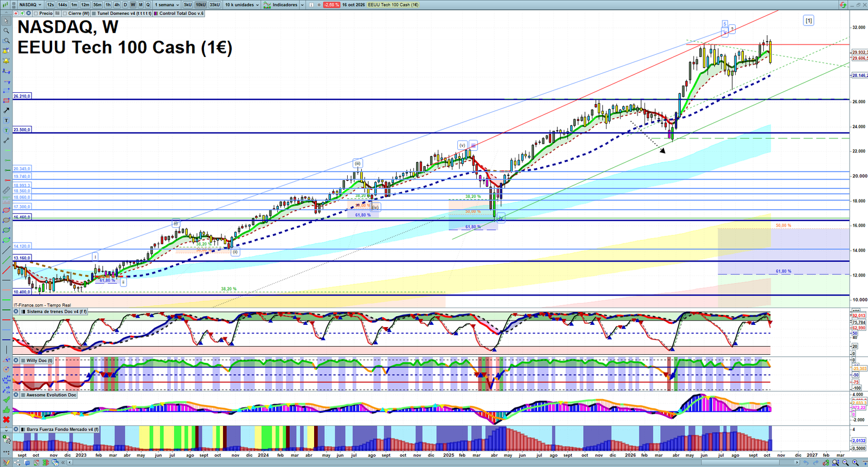Screen dimensions: 868x467
Task: Close the Willy Doc indicator panel
Action: point(16,360)
